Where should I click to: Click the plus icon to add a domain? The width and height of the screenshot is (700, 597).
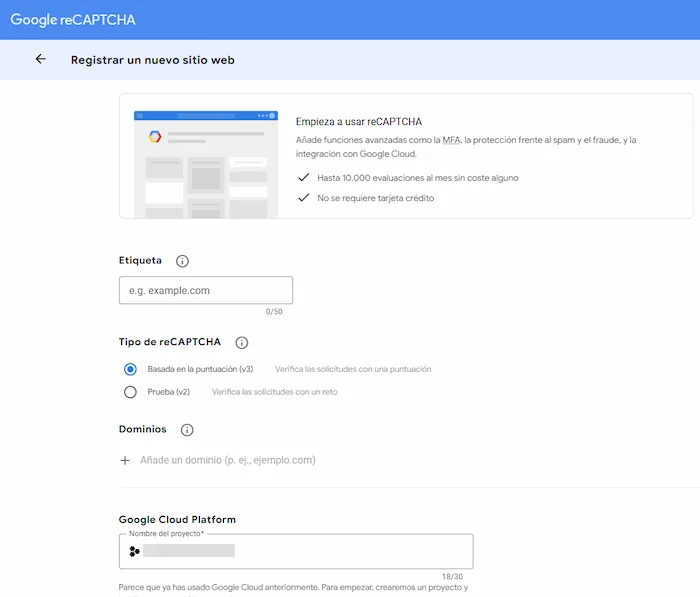click(125, 460)
